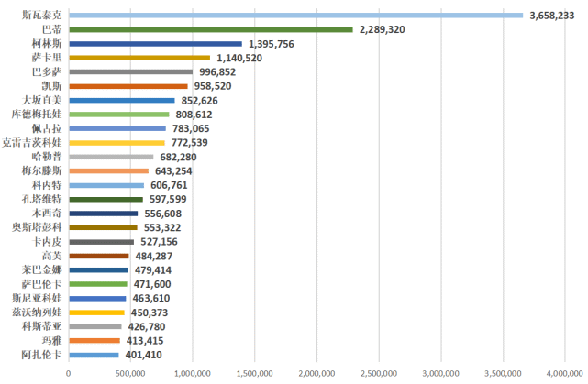Screen dimensions: 588x384
Task: Click the 奥斯塔彭科 category label
Action: click(37, 227)
